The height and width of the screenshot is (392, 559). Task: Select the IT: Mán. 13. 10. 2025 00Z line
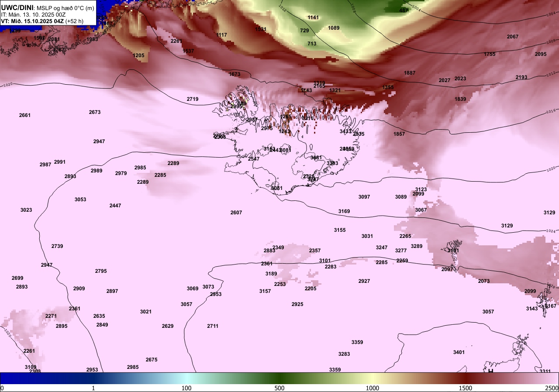(x=34, y=14)
